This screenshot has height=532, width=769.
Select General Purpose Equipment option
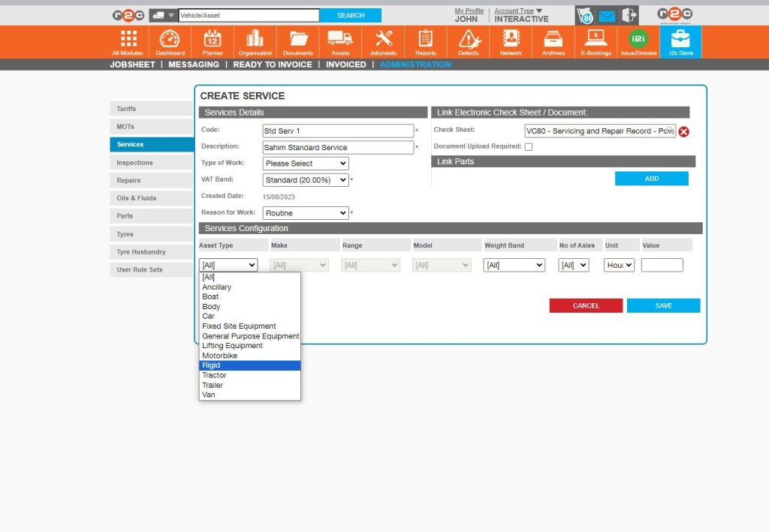tap(249, 336)
